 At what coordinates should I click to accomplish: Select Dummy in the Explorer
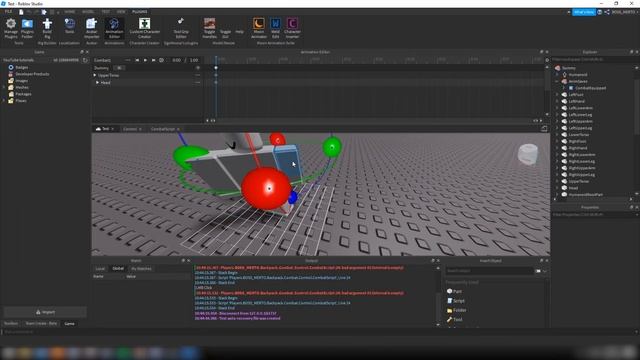(569, 68)
